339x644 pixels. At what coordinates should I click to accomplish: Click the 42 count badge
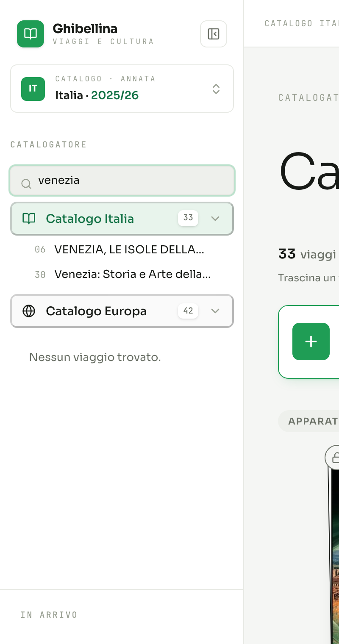pos(188,311)
